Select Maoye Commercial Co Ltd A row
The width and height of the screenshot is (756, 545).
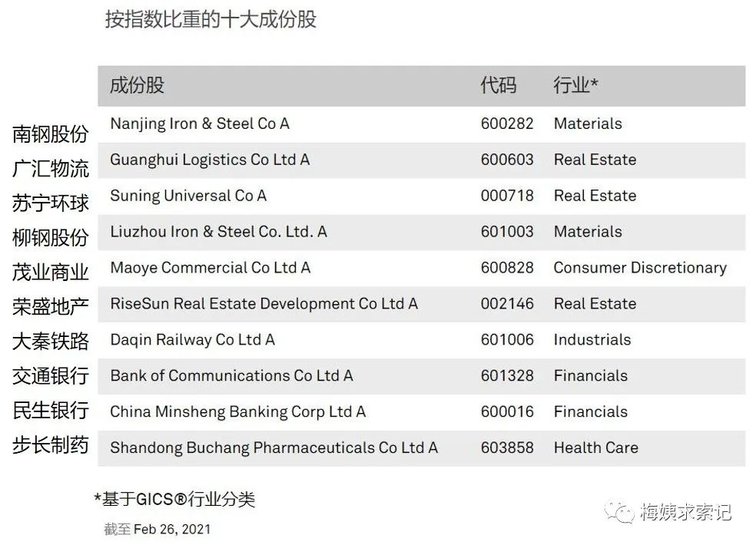click(421, 268)
